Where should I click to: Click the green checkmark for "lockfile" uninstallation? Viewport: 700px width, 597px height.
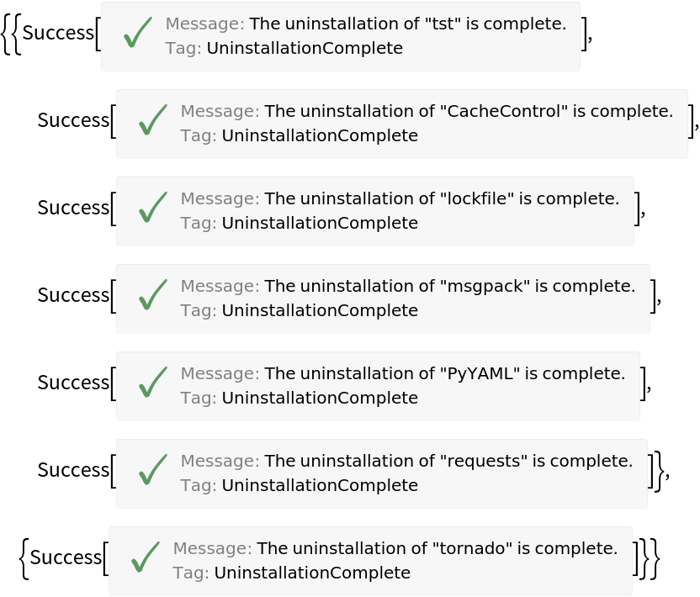[x=152, y=208]
